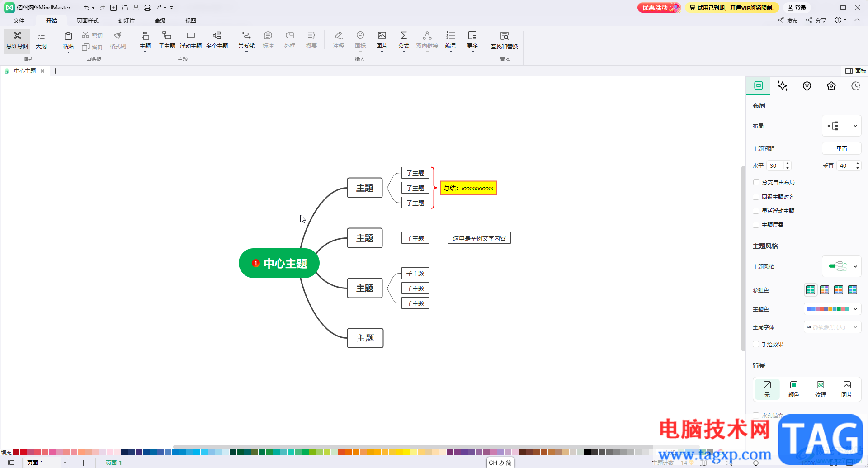Click the Copy (拷贝) tool
Image resolution: width=868 pixels, height=468 pixels.
tap(92, 47)
